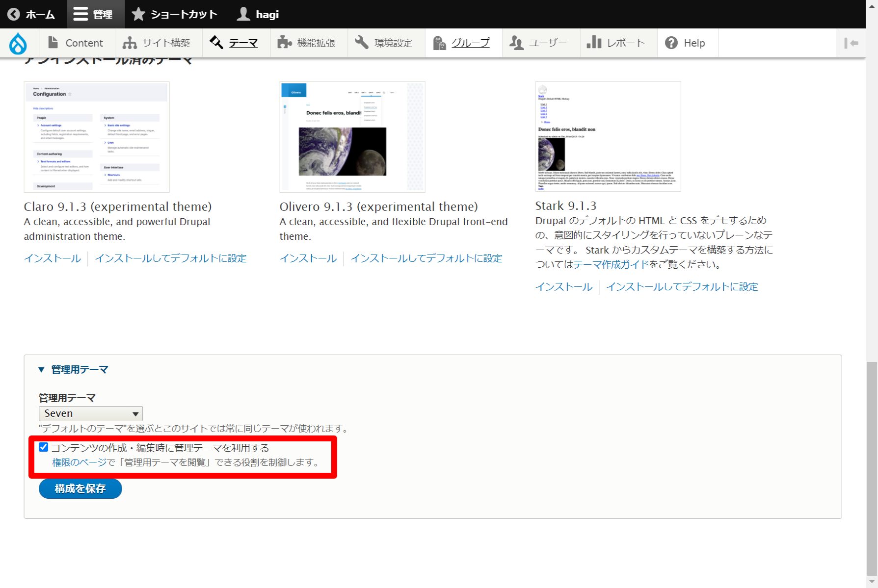Screen dimensions: 878x588
Task: Click the page vertical scrollbar thumb
Action: tap(872, 468)
